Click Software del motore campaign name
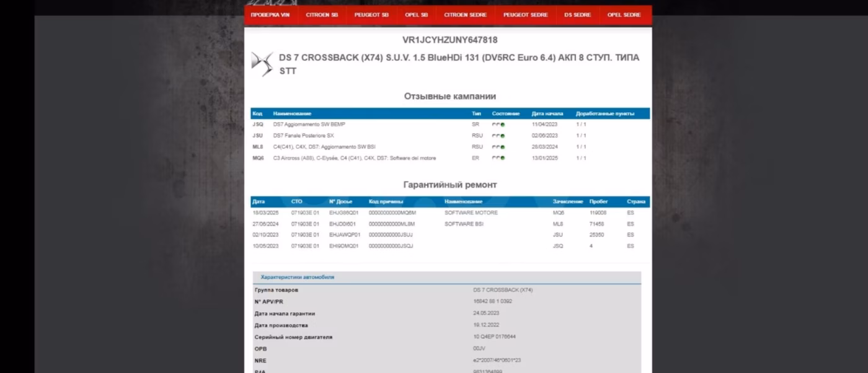 (355, 158)
